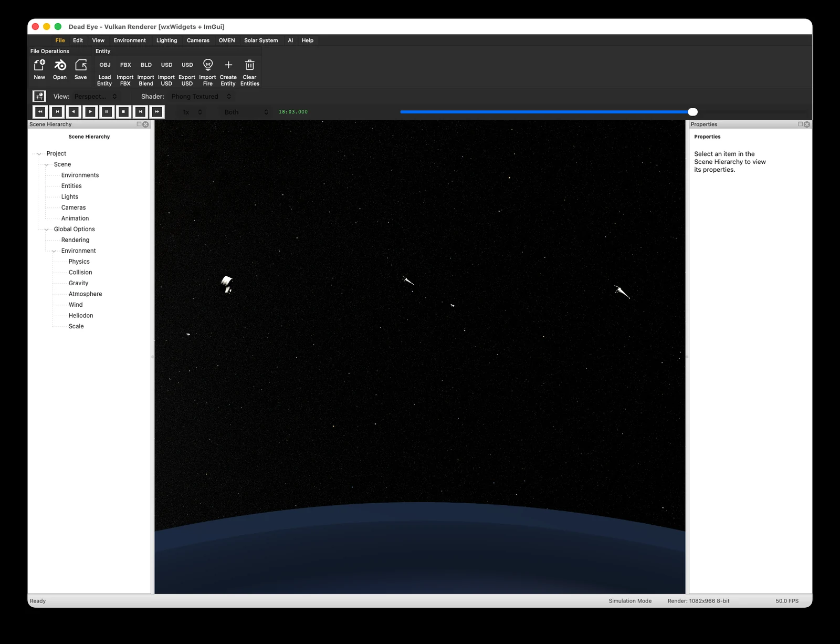Open the Environment menu
This screenshot has height=644, width=840.
pos(130,40)
